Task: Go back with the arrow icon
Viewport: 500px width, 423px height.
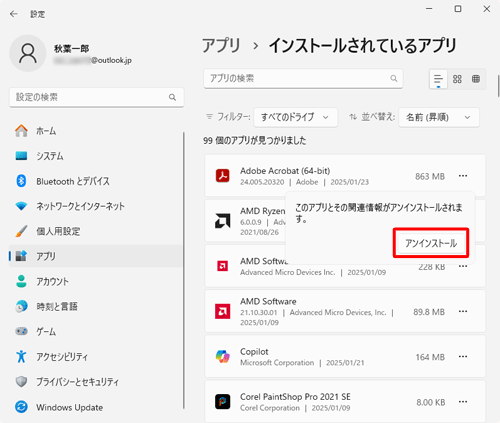Action: 14,14
